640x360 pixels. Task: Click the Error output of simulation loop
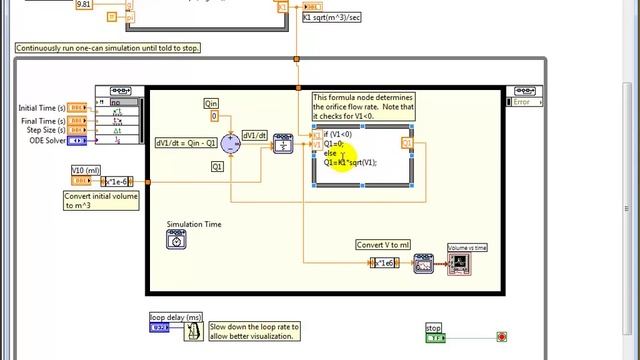coord(524,102)
